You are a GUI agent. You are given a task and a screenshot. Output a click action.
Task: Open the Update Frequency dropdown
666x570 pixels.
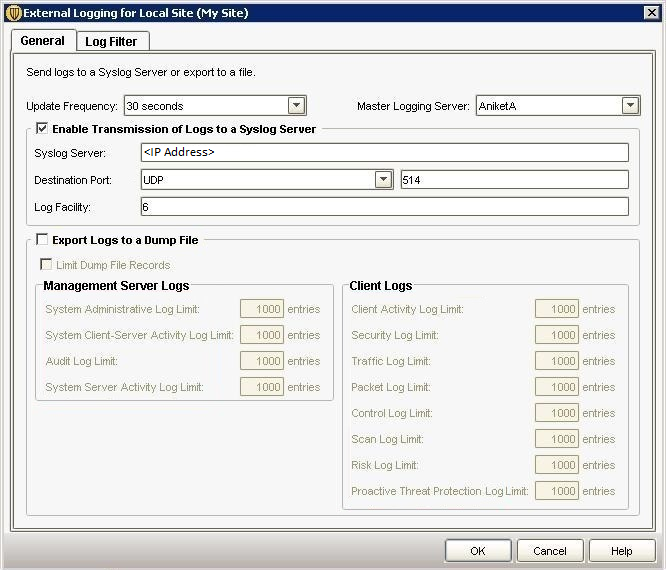point(296,105)
